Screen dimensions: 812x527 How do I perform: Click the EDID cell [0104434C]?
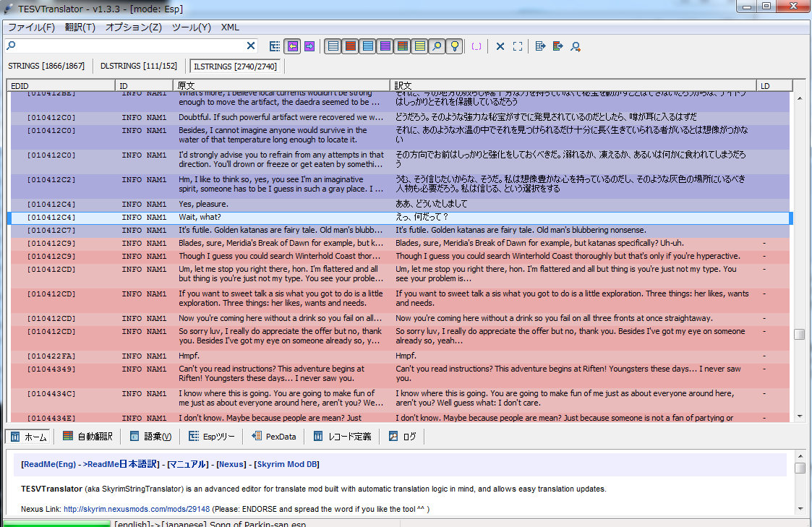(x=51, y=395)
